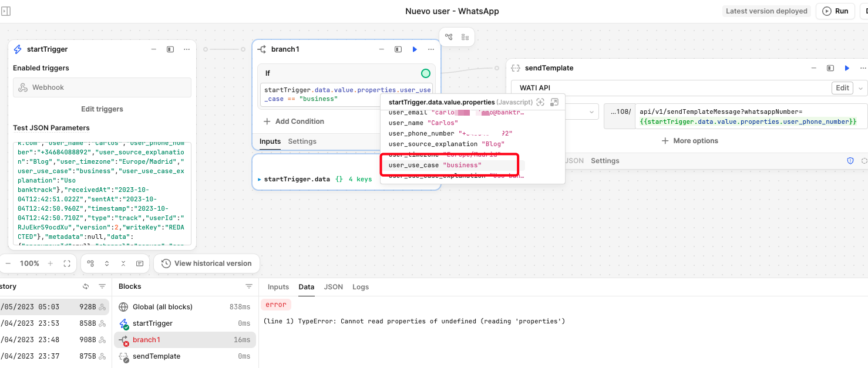868x368 pixels.
Task: Click the startTrigger side-panel layout icon
Action: [170, 49]
